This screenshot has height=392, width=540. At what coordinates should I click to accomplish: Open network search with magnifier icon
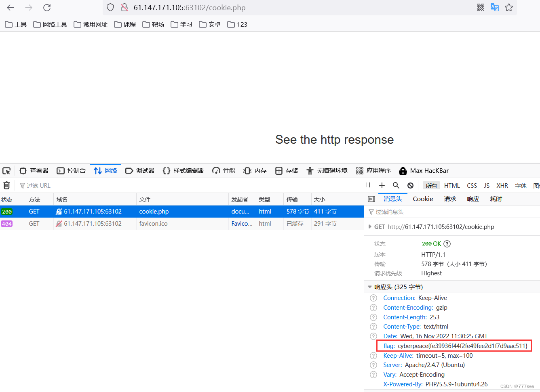click(396, 185)
